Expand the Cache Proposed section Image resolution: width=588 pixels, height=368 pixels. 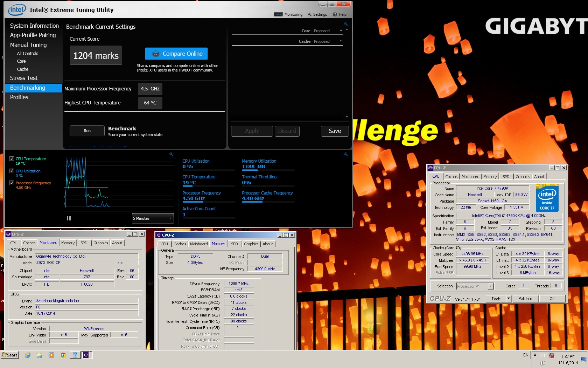tap(341, 41)
